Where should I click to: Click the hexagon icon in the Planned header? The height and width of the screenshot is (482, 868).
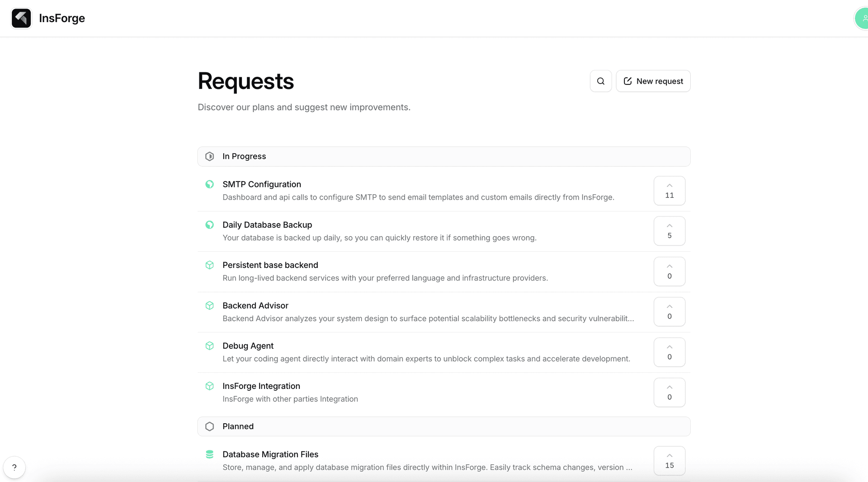pyautogui.click(x=209, y=426)
